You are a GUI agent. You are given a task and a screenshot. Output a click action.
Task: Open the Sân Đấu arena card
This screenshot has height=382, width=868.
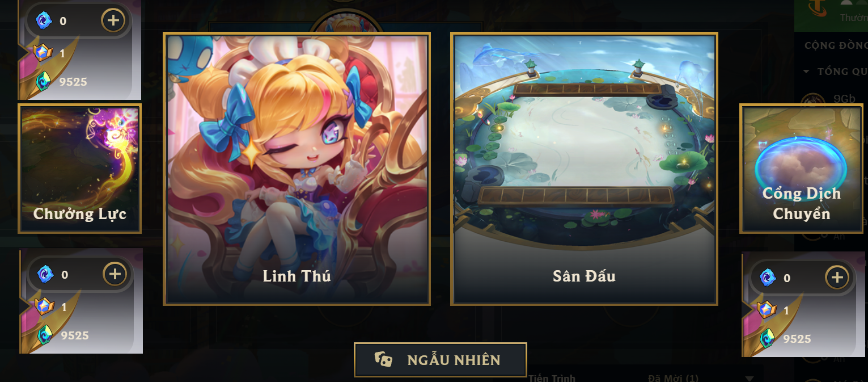[x=585, y=169]
